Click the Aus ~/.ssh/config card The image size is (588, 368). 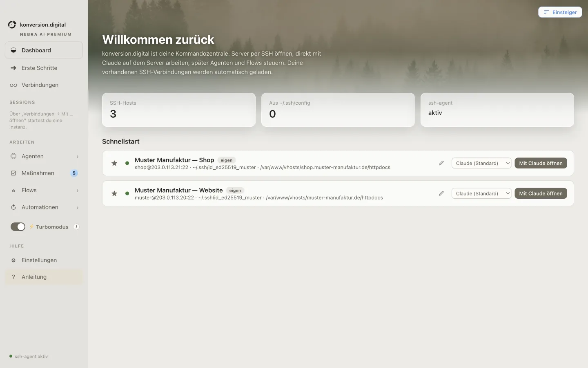point(338,110)
